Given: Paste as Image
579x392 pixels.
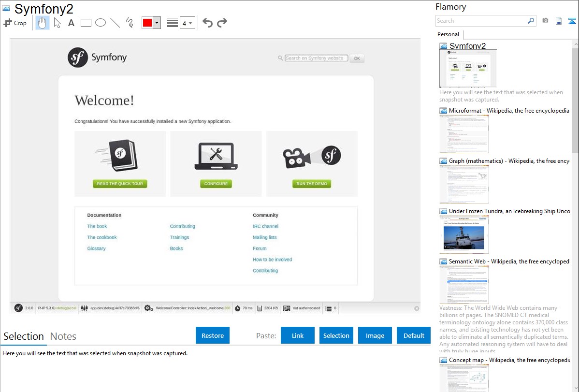Looking at the screenshot, I should pyautogui.click(x=375, y=335).
